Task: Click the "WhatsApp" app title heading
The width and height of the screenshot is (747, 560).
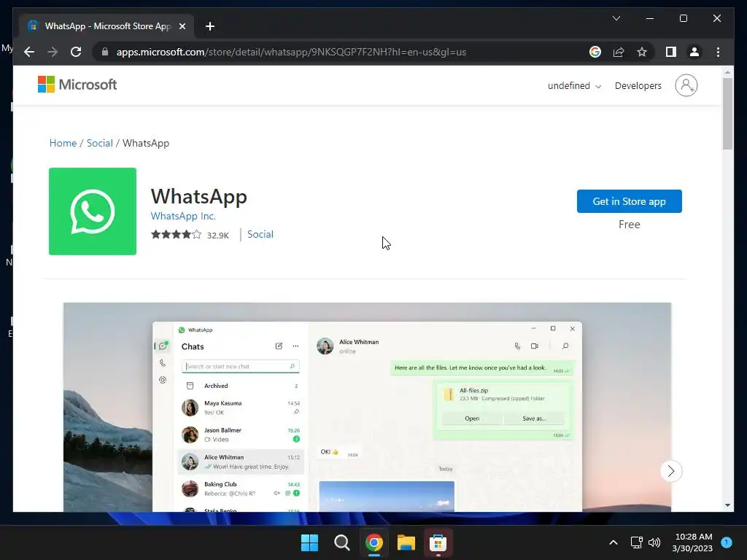Action: [x=198, y=196]
